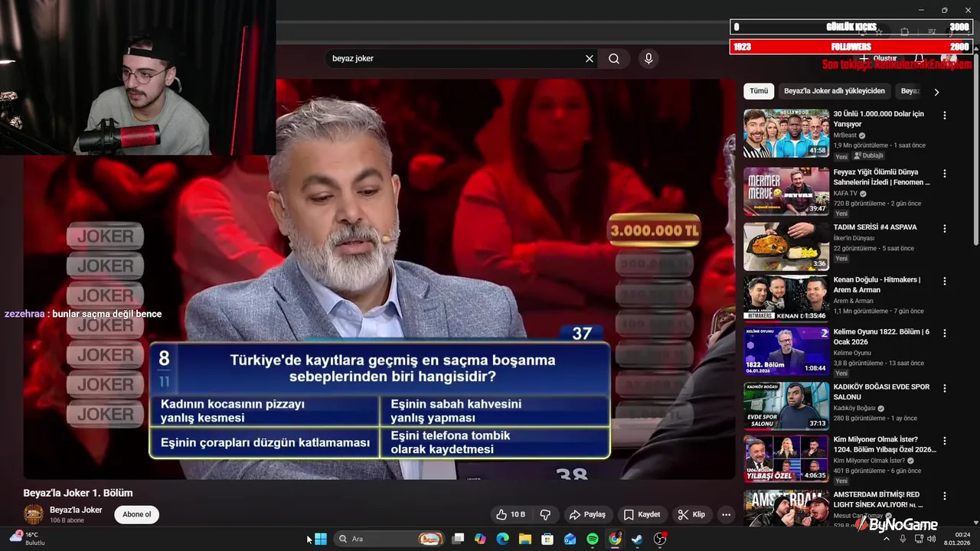Open options menu for the MrBeast '30 Ünlü' video

click(x=945, y=116)
